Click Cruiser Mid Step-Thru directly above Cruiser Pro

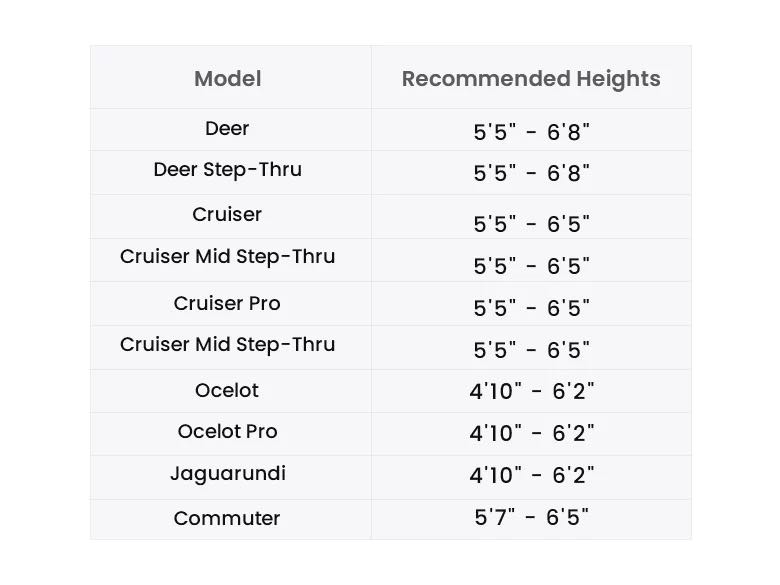[227, 257]
